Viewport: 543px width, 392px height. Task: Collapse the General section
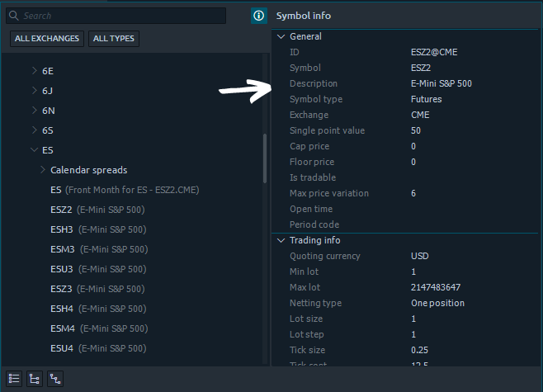pyautogui.click(x=281, y=36)
